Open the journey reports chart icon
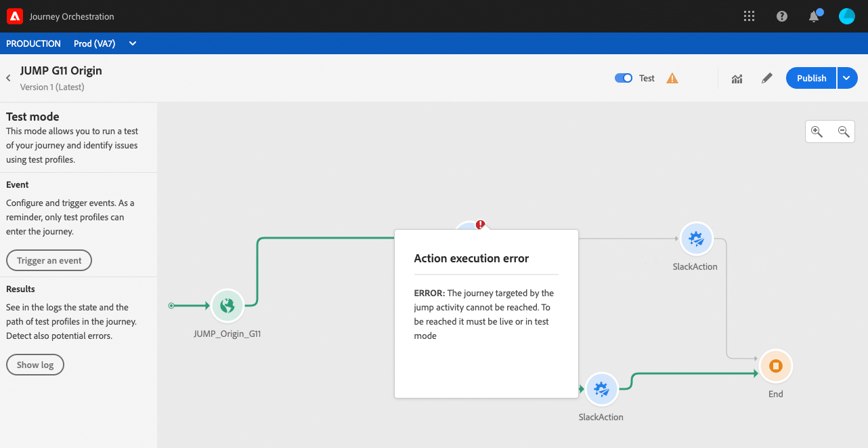Viewport: 868px width, 448px height. 737,79
